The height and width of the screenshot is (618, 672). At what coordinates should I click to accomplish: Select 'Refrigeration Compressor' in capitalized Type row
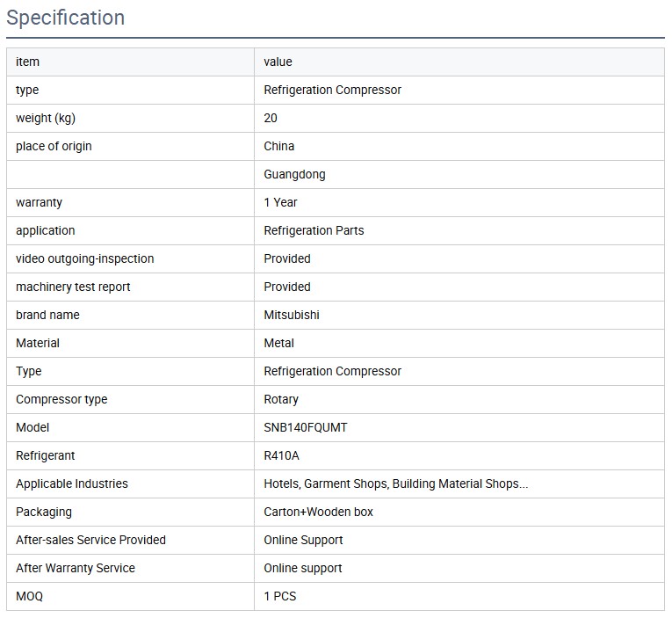point(333,371)
